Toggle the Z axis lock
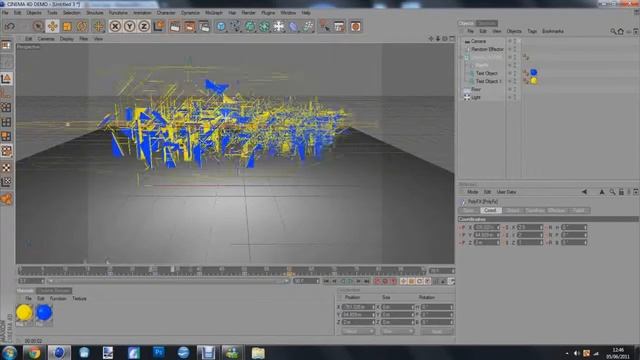Screen dimensions: 640x360 (x=144, y=27)
